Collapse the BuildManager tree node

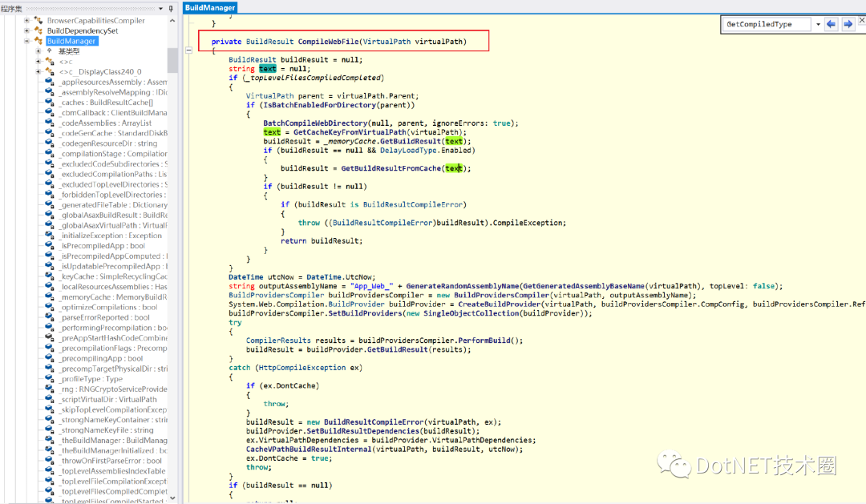click(x=26, y=41)
